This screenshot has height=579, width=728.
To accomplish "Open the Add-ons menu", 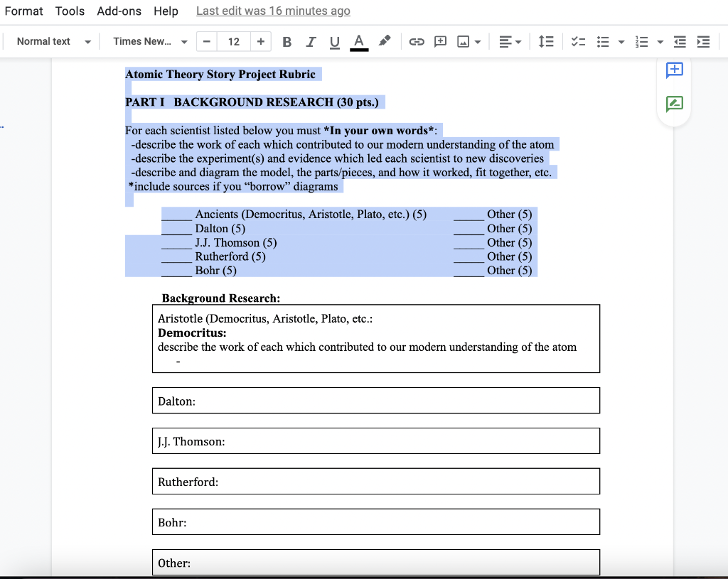I will [118, 11].
